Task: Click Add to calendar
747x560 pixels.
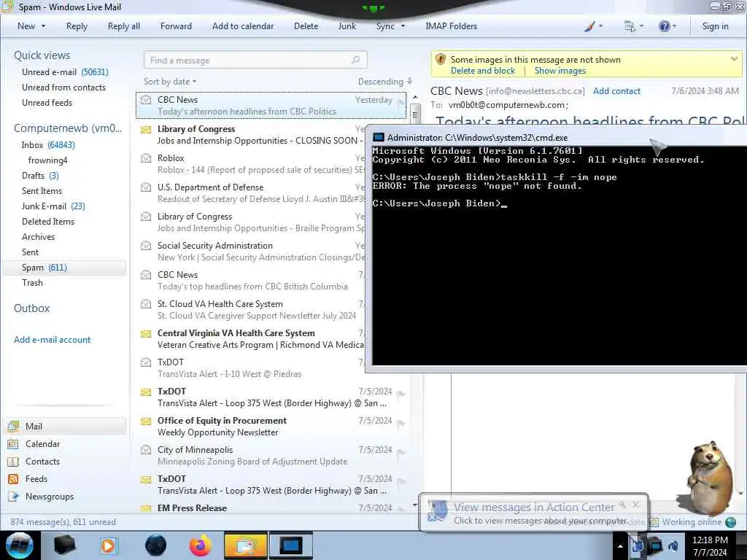Action: pos(243,26)
